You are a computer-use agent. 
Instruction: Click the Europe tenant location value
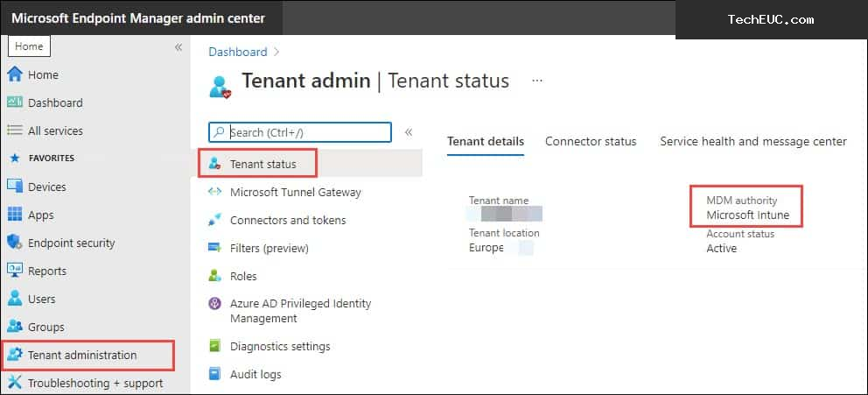tap(486, 248)
